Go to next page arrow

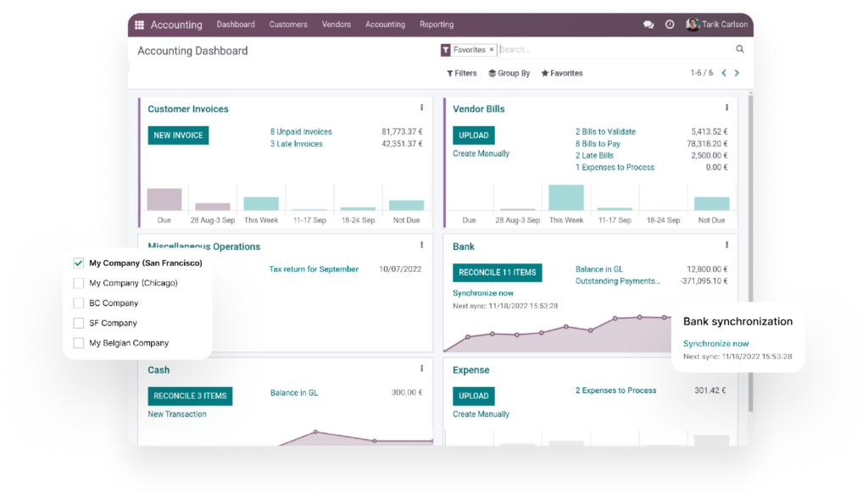(x=737, y=73)
